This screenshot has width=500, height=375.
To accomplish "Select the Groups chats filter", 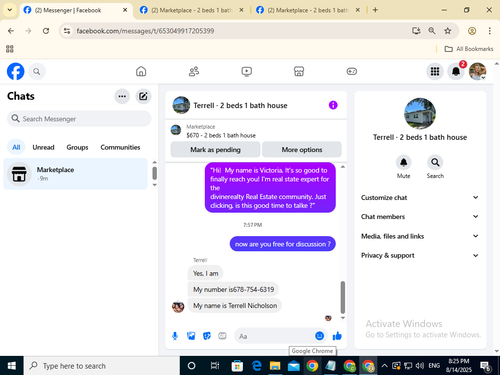I will (x=77, y=147).
